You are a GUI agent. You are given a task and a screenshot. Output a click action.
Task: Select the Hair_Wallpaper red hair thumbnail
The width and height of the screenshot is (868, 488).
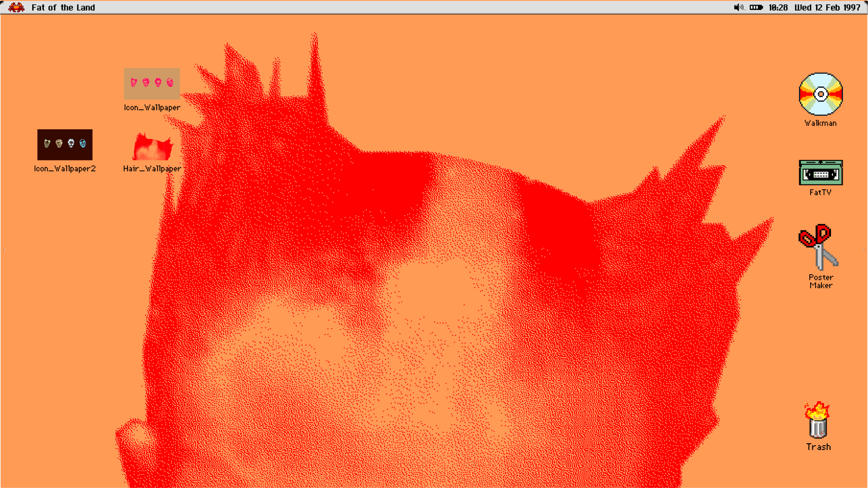[x=152, y=146]
